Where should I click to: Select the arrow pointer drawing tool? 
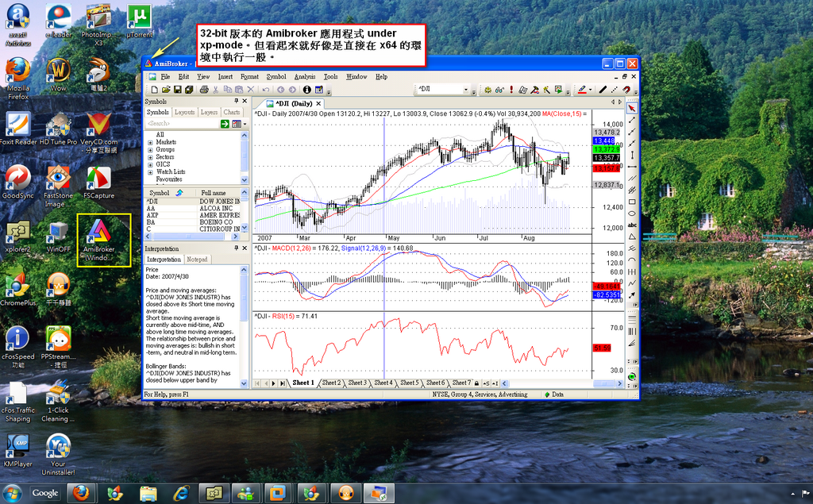[632, 108]
